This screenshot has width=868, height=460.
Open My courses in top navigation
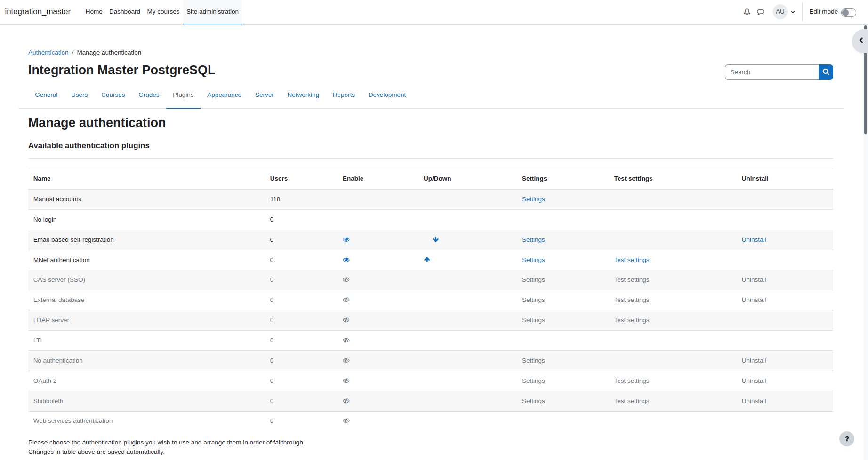tap(163, 12)
